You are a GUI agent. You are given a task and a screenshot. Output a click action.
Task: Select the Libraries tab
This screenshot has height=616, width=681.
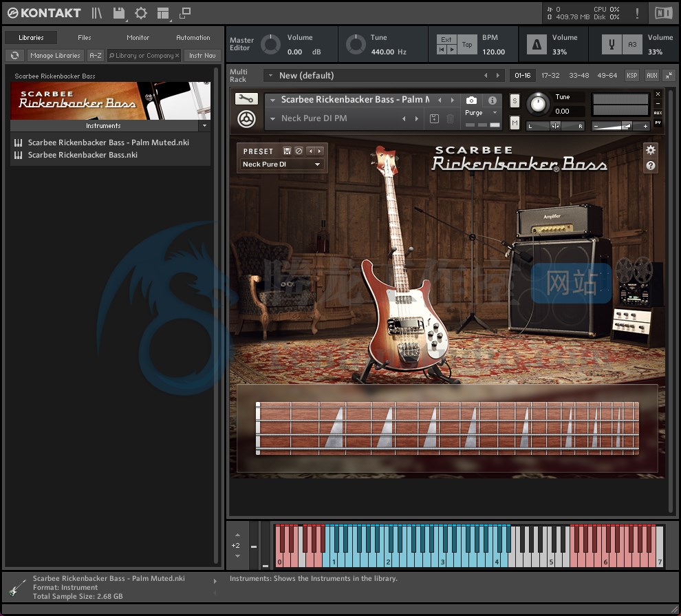click(x=31, y=37)
